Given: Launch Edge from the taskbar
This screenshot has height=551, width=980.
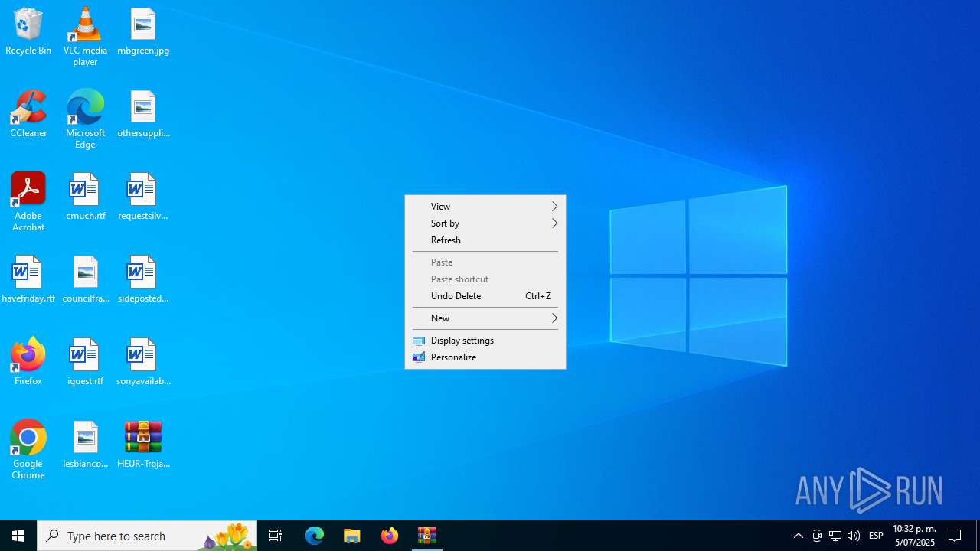Looking at the screenshot, I should (315, 536).
